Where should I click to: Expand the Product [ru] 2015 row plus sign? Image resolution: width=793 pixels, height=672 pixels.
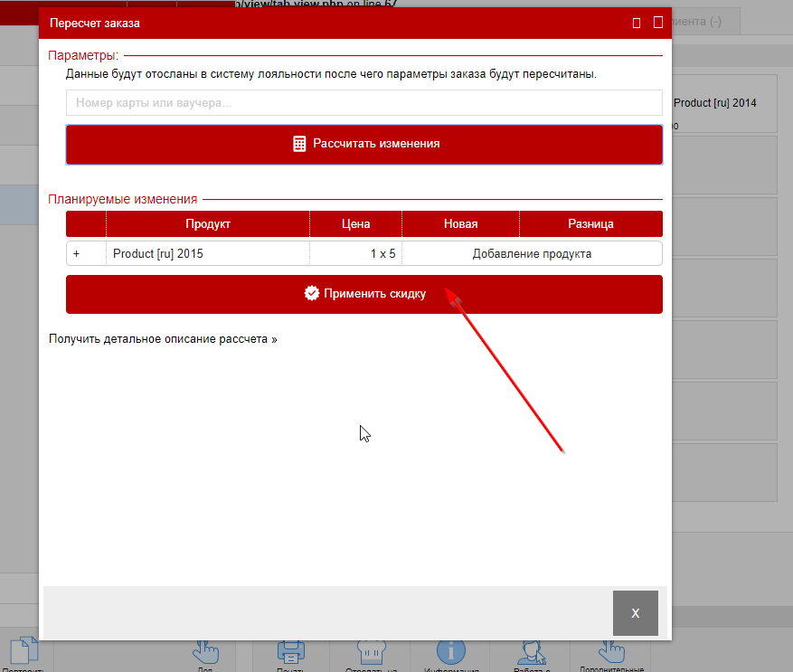tap(76, 254)
